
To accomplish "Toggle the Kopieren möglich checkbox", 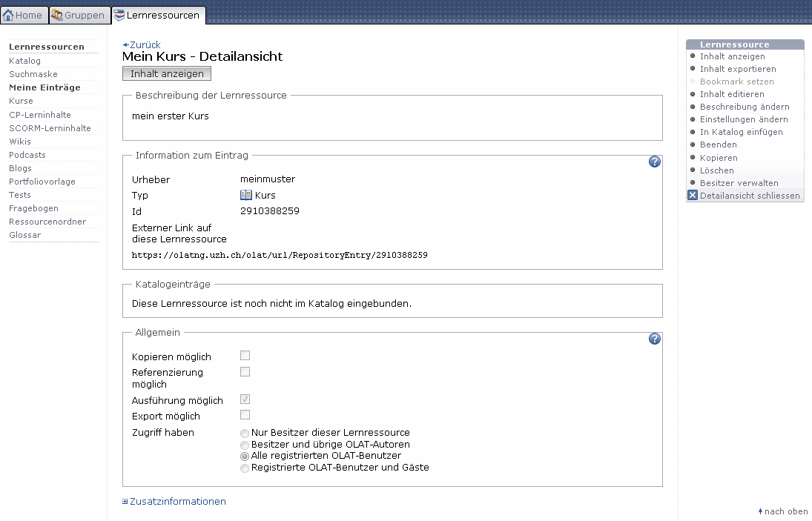I will [x=245, y=356].
